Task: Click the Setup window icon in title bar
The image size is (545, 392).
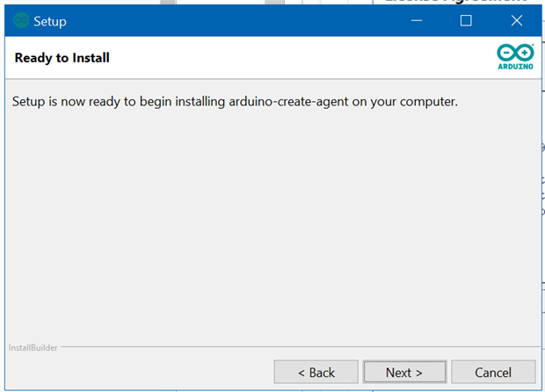Action: coord(21,20)
